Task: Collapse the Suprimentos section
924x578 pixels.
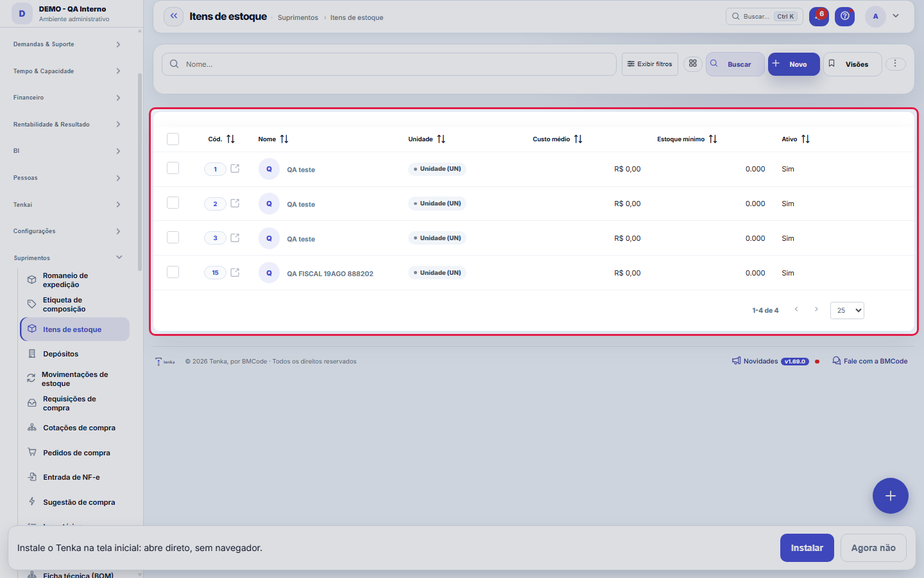Action: 67,258
